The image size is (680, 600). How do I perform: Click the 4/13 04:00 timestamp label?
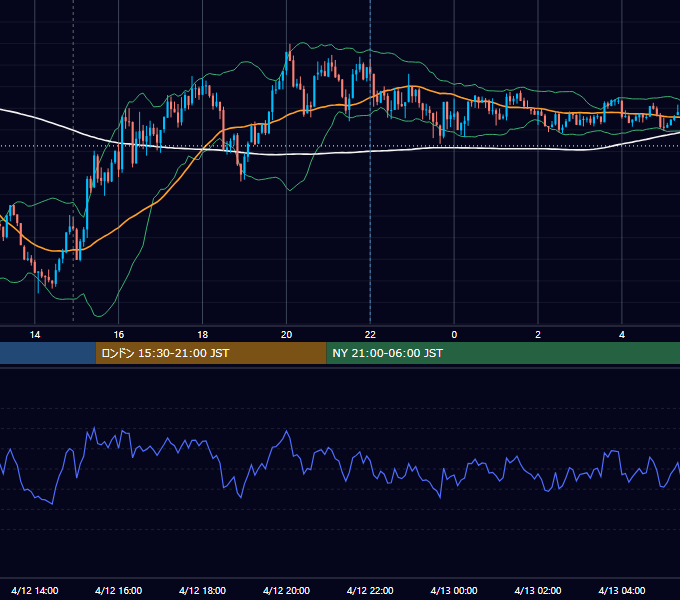622,590
